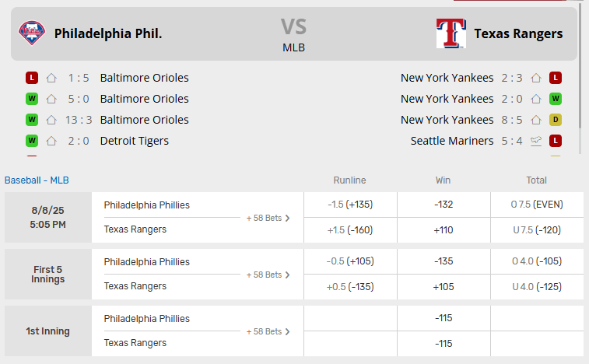Select Phillies runline -1.5 (+135)

(350, 205)
